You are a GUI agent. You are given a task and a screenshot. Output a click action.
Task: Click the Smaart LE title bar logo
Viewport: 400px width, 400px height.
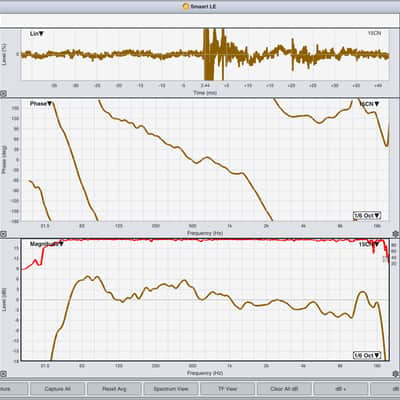pyautogui.click(x=186, y=6)
